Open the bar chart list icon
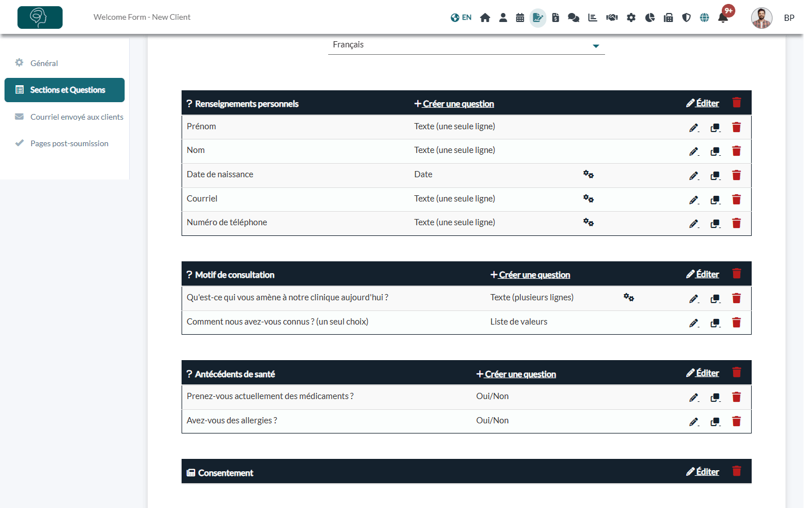This screenshot has width=812, height=508. (593, 17)
